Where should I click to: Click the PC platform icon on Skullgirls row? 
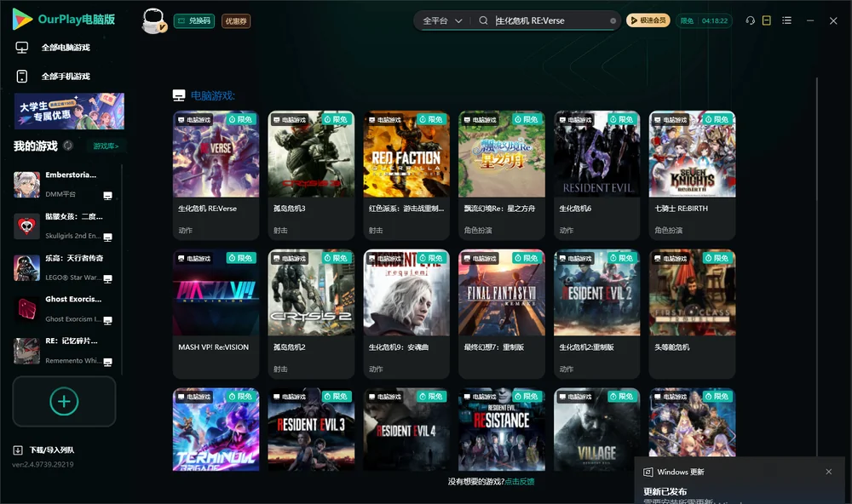pos(107,238)
